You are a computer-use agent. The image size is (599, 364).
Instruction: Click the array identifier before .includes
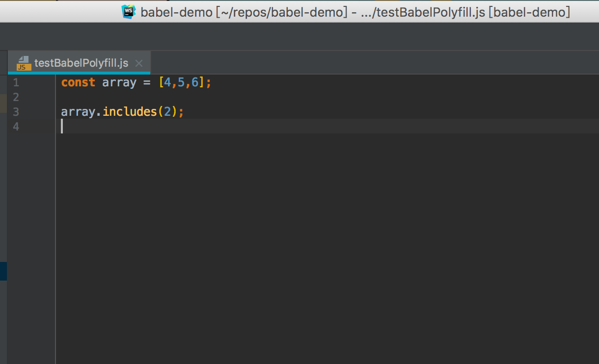click(x=78, y=112)
